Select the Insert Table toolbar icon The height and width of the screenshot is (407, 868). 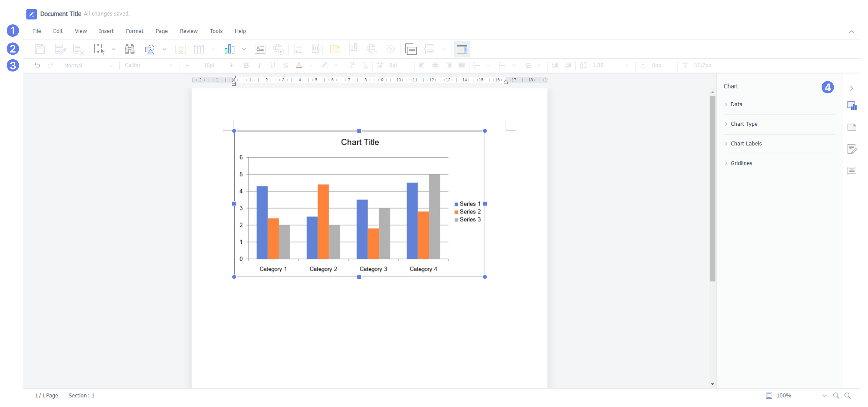coord(199,49)
